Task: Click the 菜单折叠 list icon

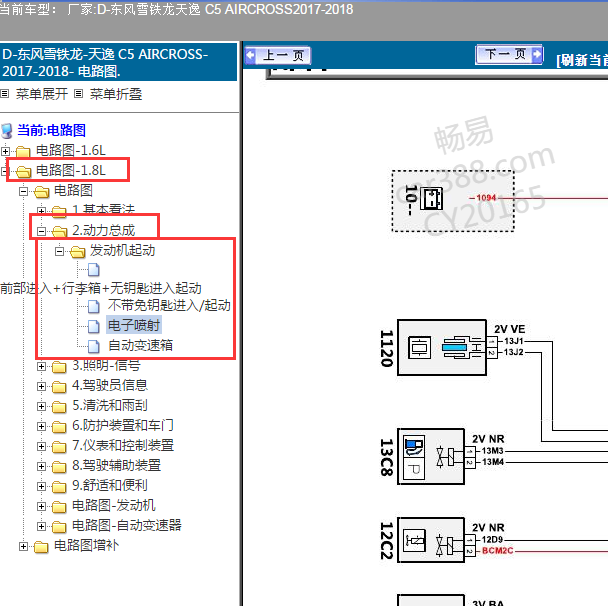Action: coord(78,93)
